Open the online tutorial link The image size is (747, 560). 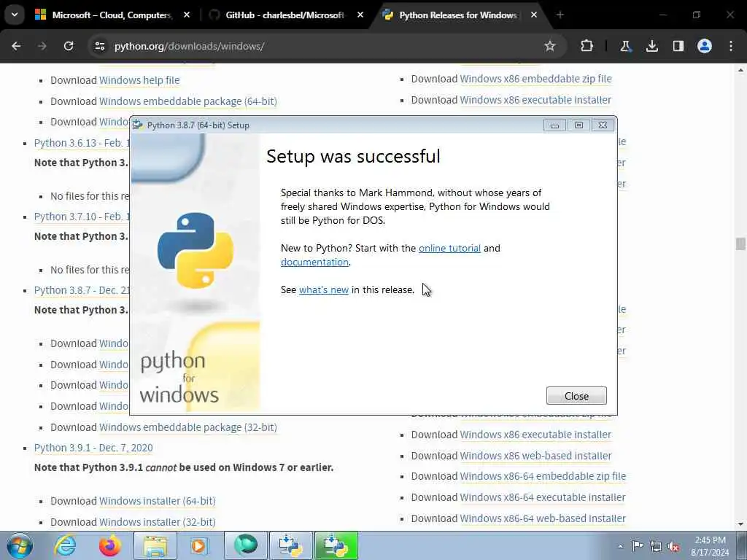(449, 248)
